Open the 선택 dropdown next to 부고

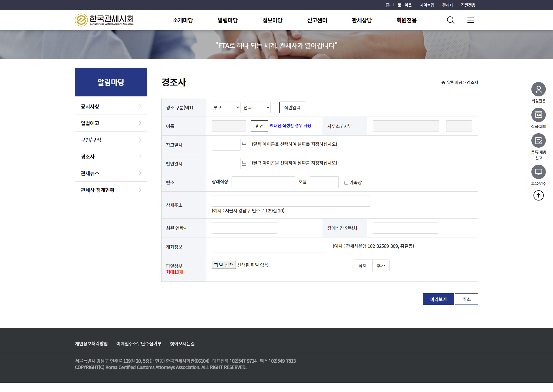pos(256,107)
